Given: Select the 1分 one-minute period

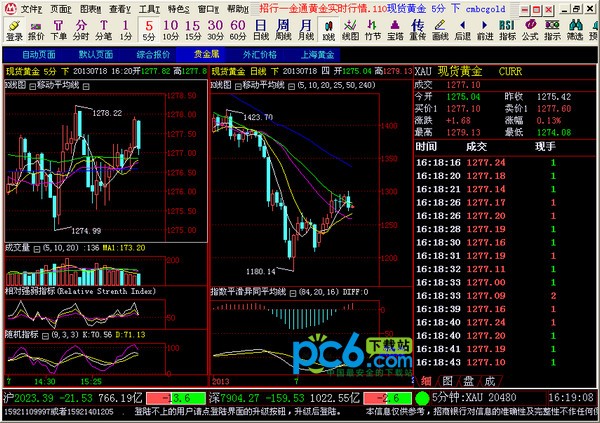Looking at the screenshot, I should click(x=126, y=30).
